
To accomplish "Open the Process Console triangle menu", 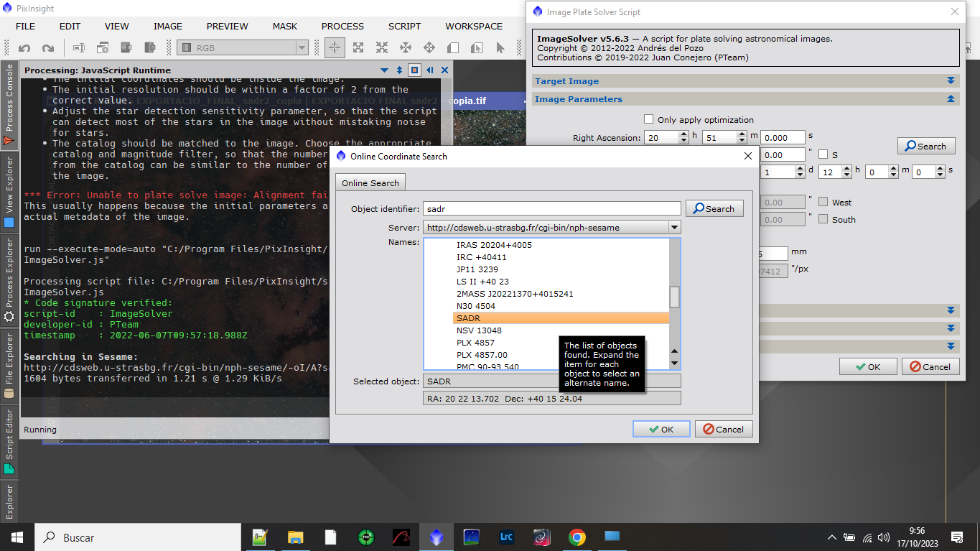I will coord(385,70).
